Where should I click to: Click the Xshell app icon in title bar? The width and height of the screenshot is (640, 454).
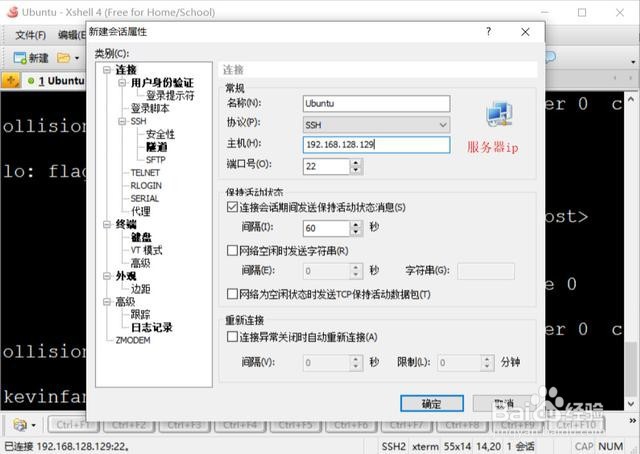(13, 12)
